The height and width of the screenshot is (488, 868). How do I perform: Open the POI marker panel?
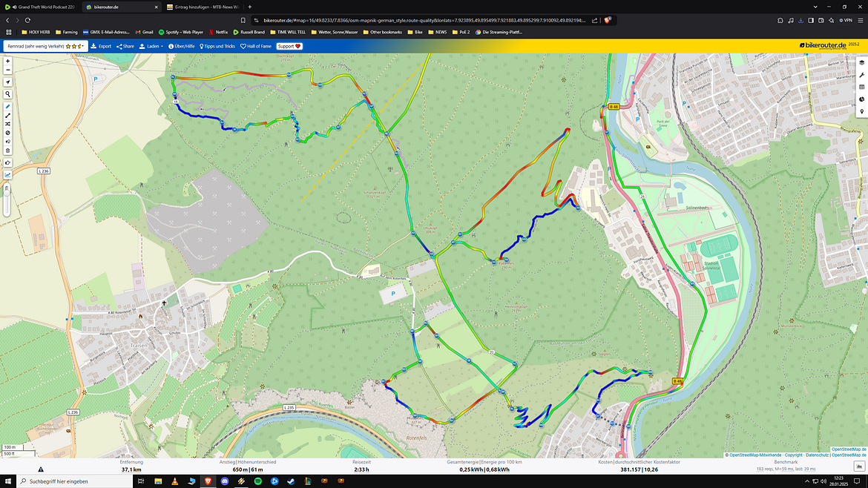[861, 112]
